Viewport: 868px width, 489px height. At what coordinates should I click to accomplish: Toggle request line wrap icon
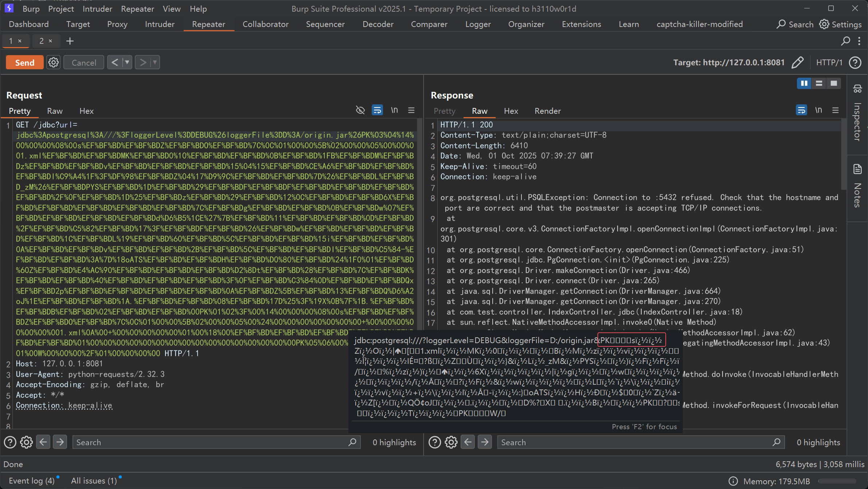(377, 110)
